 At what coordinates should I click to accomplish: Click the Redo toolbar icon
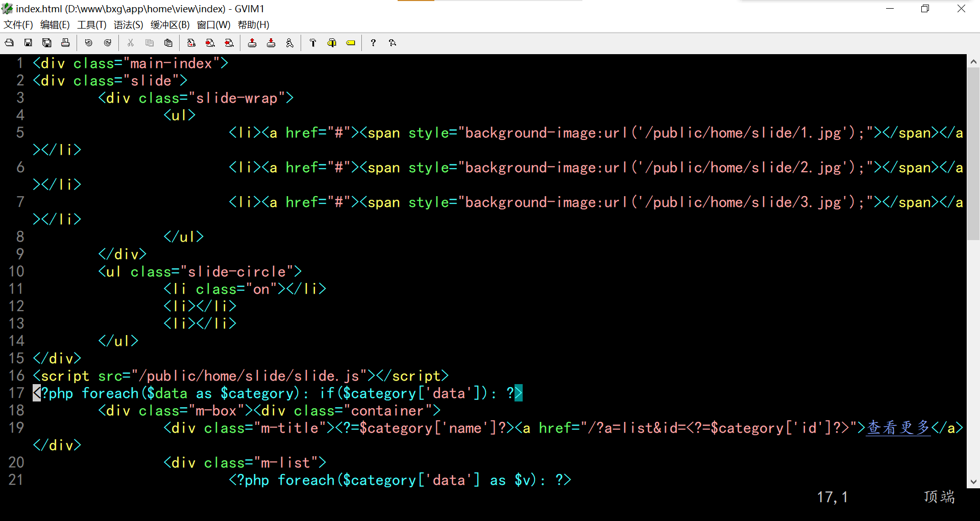click(x=108, y=43)
